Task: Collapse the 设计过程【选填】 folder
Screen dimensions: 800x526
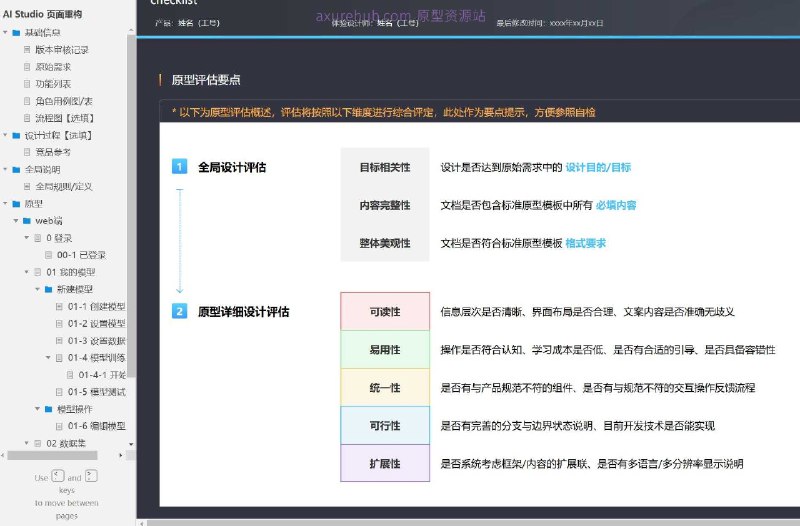Action: pyautogui.click(x=6, y=136)
